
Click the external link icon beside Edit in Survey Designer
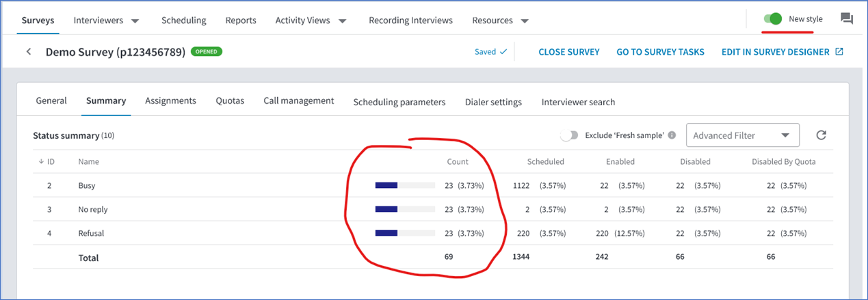tap(839, 52)
